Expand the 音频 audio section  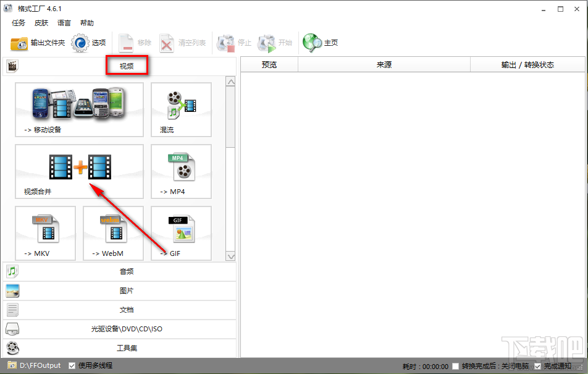pos(120,271)
